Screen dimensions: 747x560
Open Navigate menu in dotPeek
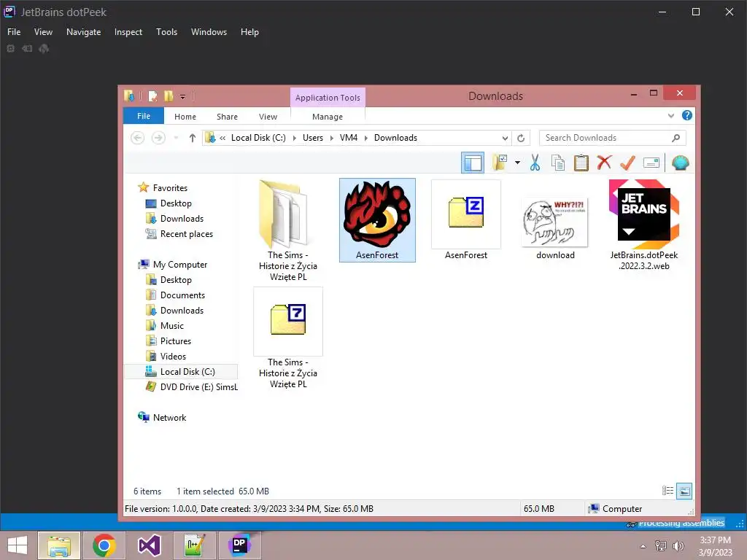pyautogui.click(x=83, y=32)
